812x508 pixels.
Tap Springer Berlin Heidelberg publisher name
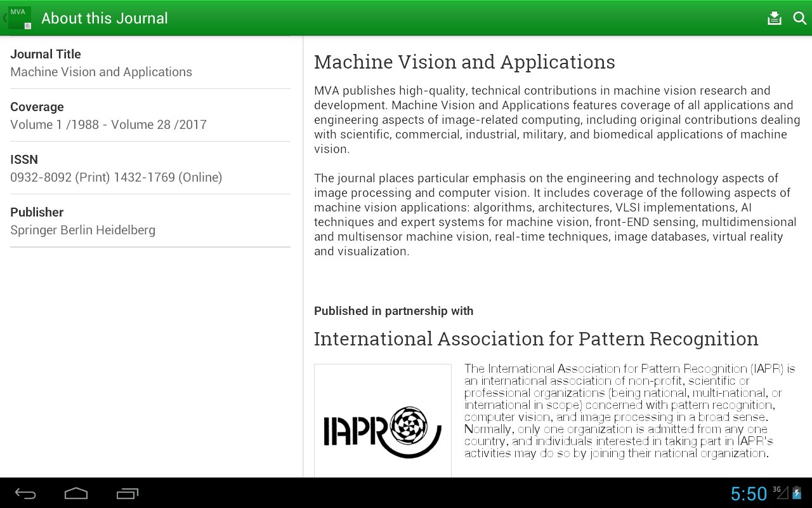[x=82, y=230]
